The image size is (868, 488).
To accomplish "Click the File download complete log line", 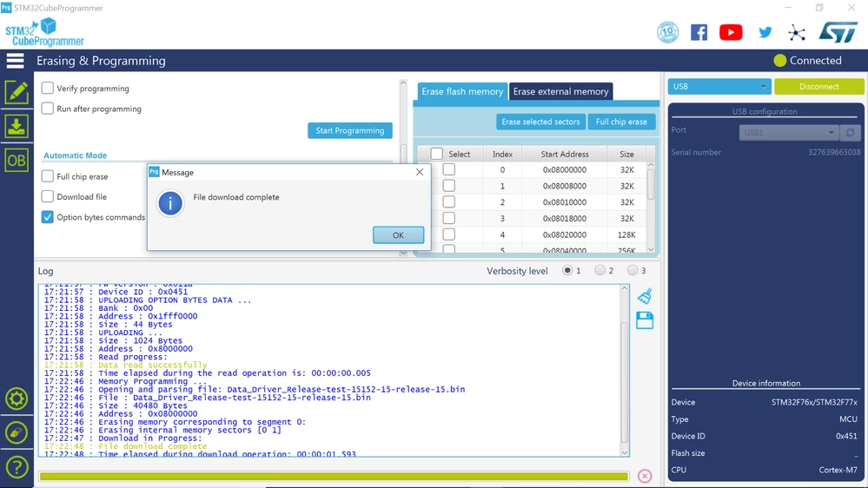I will (125, 446).
